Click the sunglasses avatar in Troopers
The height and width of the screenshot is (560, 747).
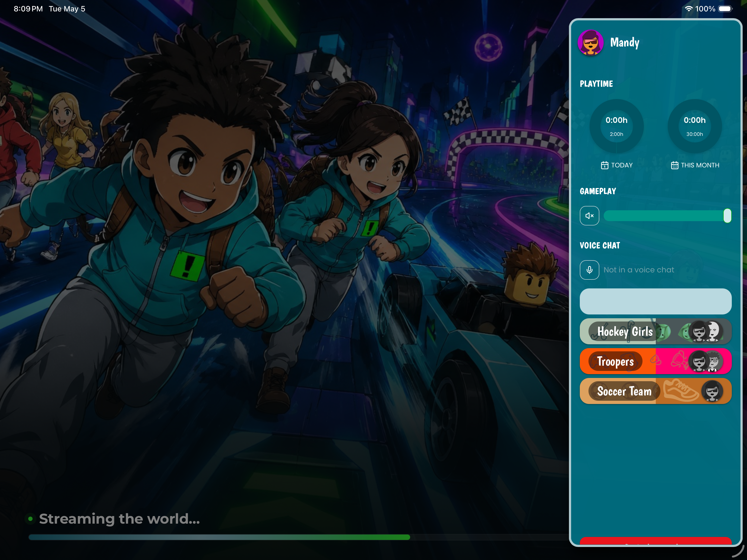[699, 361]
